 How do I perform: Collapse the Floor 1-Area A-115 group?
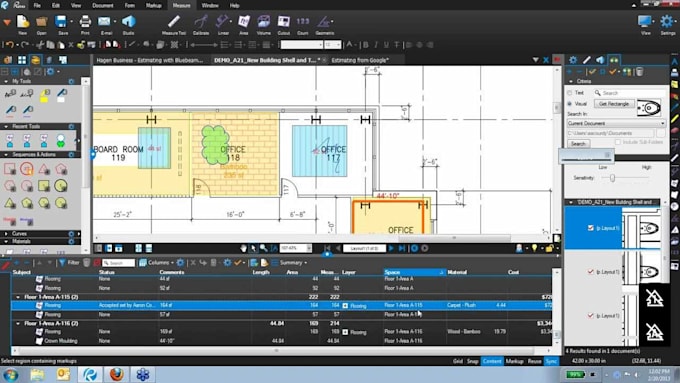[18, 297]
